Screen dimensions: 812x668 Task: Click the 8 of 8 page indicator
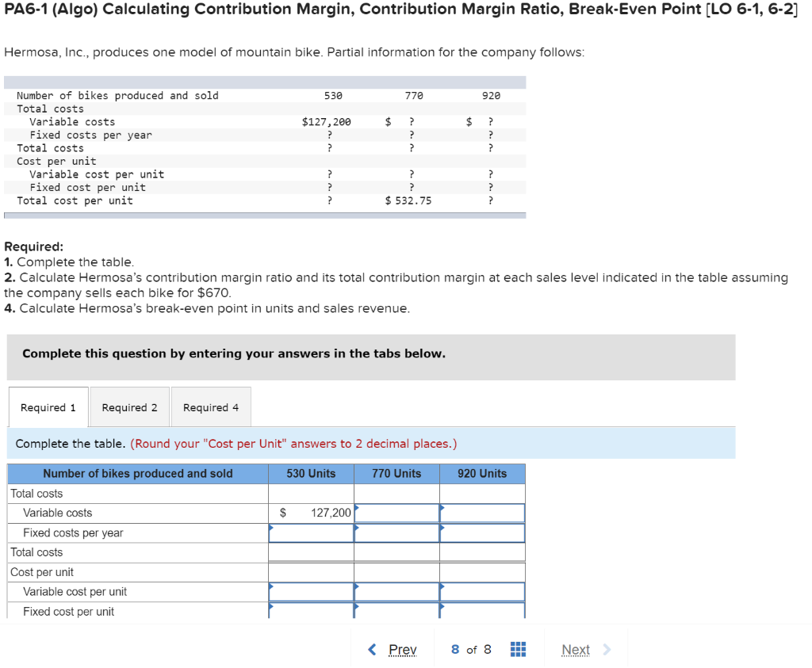471,649
